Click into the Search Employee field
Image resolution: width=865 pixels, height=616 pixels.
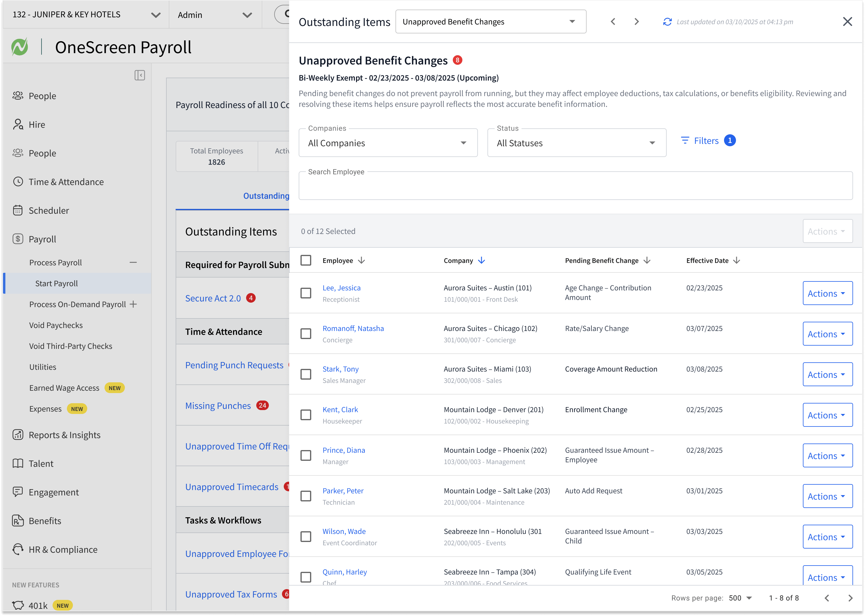(x=575, y=185)
